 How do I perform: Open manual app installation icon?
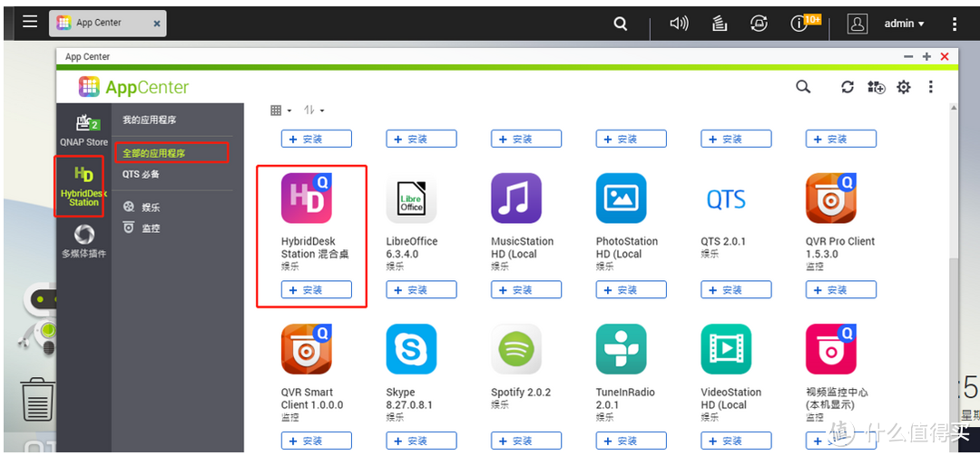click(877, 87)
